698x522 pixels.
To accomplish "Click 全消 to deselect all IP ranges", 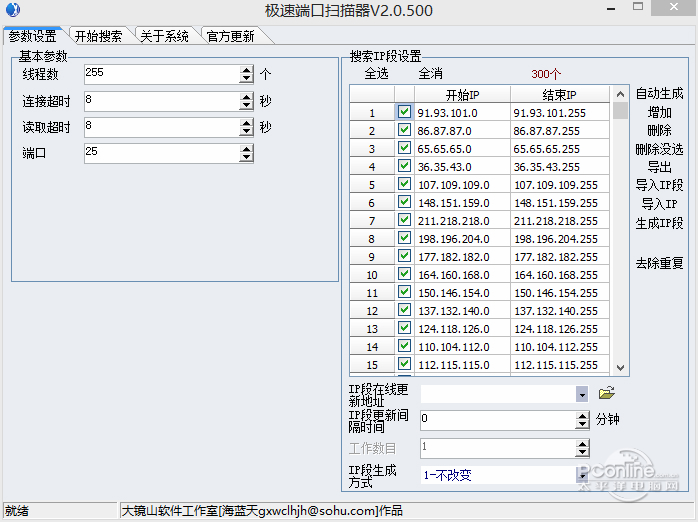I will pos(430,73).
